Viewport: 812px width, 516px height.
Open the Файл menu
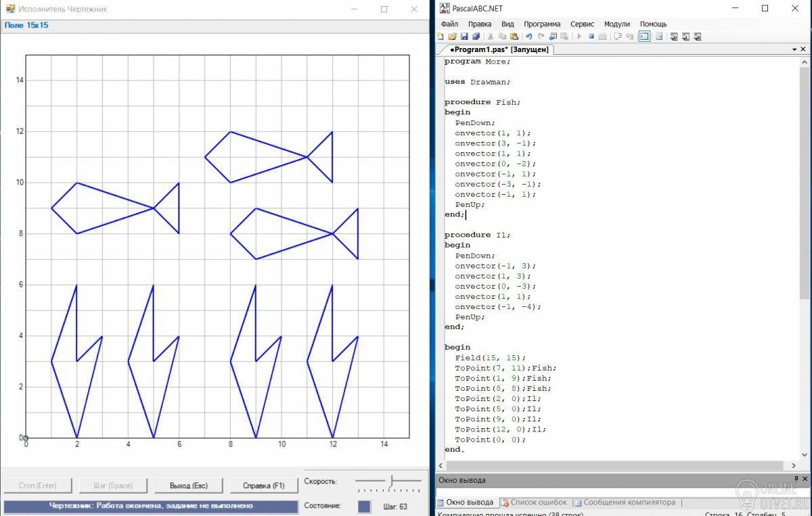click(x=449, y=24)
